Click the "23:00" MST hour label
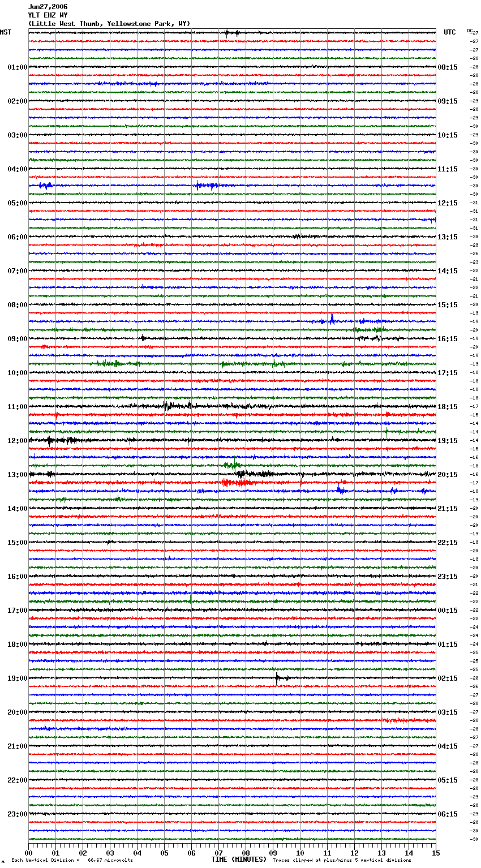The image size is (481, 868). (x=18, y=814)
